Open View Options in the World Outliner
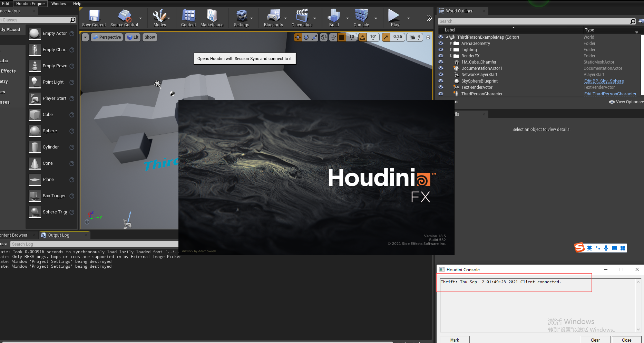This screenshot has height=343, width=644. point(626,102)
